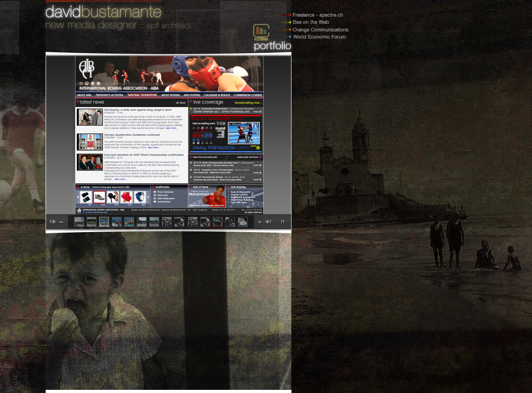Open NATIONAL FEDERATIONS nav tab
Image resolution: width=532 pixels, height=393 pixels.
click(142, 95)
